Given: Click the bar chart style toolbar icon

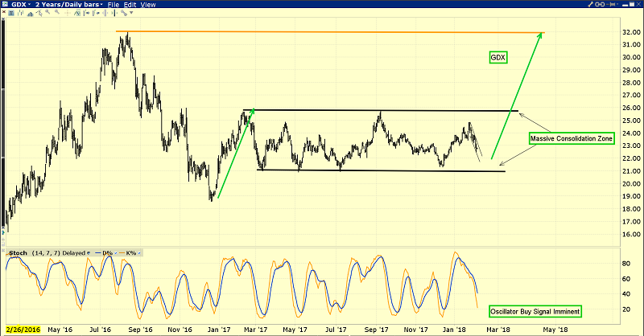Looking at the screenshot, I should click(x=21, y=13).
